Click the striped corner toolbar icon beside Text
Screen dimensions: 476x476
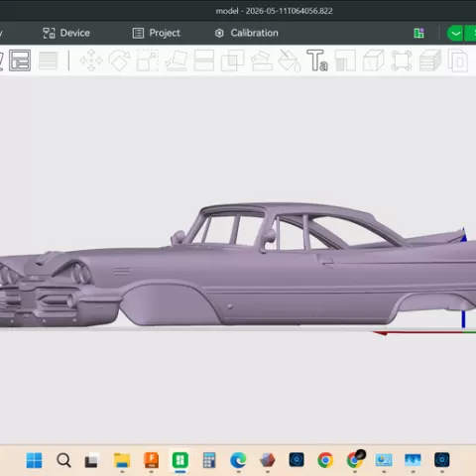pos(345,60)
